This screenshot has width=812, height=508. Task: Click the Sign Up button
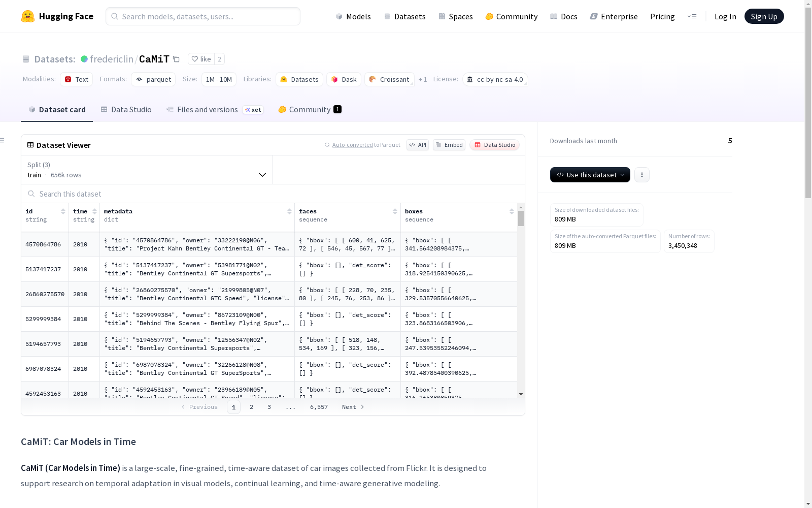click(x=764, y=16)
